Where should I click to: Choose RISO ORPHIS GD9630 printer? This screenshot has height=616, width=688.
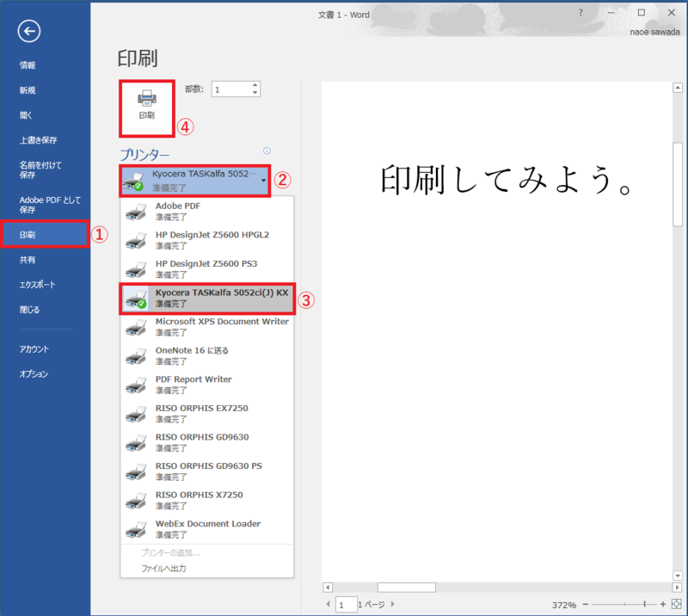(207, 443)
